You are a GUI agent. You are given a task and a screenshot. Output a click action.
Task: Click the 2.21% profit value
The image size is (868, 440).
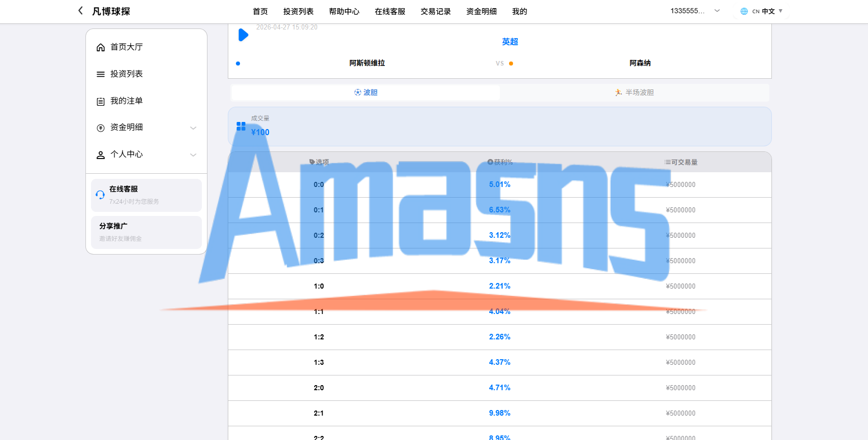(500, 286)
